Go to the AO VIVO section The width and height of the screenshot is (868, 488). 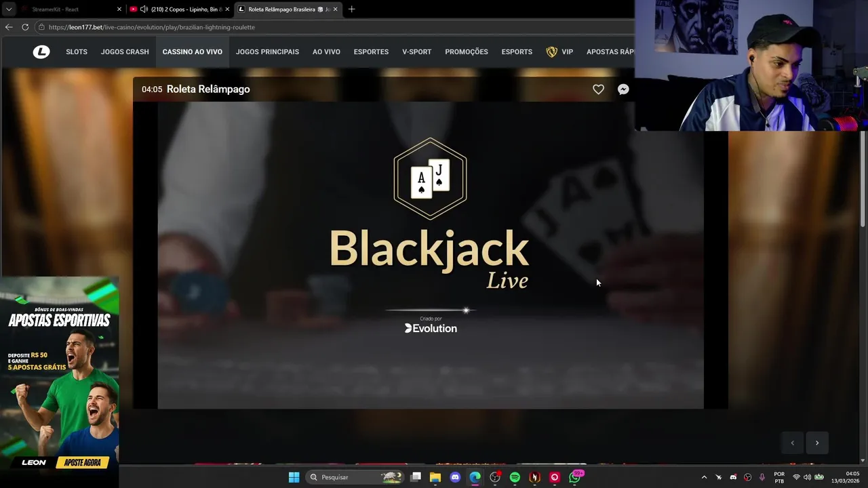(x=326, y=52)
